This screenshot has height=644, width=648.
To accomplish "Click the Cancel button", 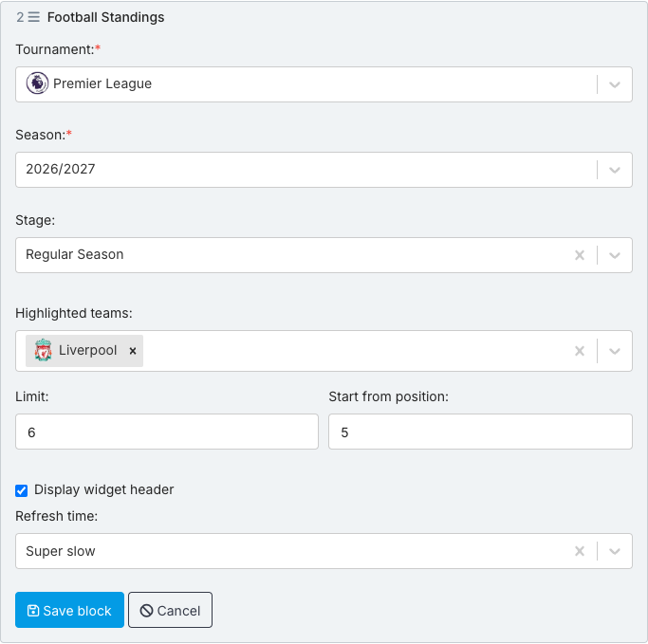I will point(170,610).
